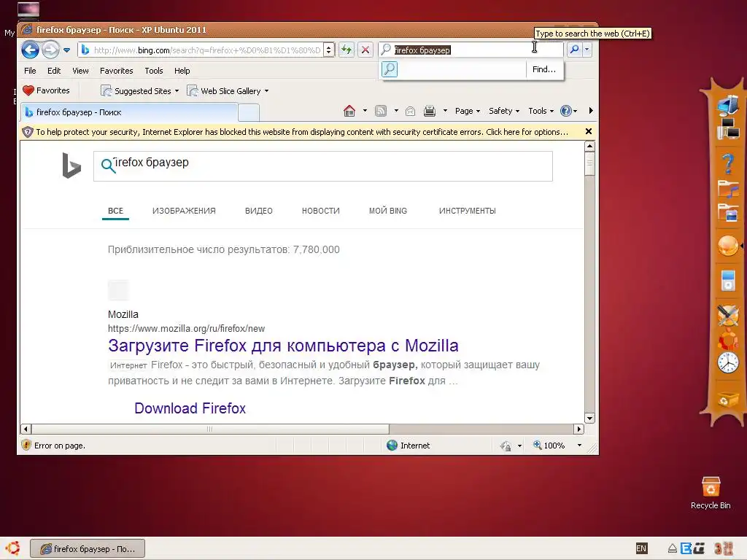
Task: Open the Favorites menu in menu bar
Action: (116, 71)
